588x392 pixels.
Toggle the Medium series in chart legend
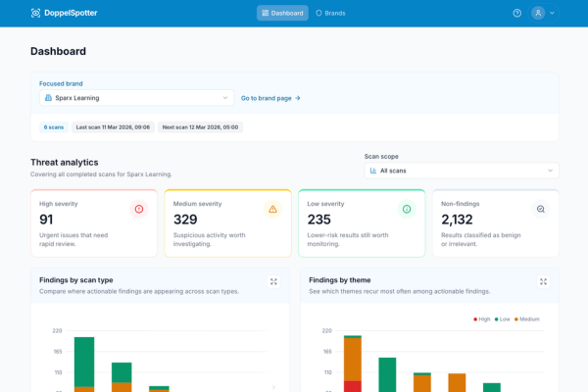coord(527,319)
